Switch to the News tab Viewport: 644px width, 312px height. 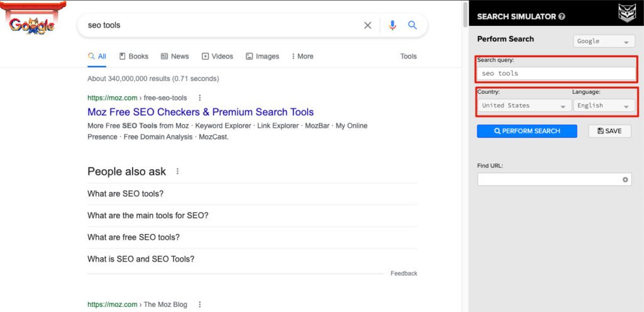point(175,56)
